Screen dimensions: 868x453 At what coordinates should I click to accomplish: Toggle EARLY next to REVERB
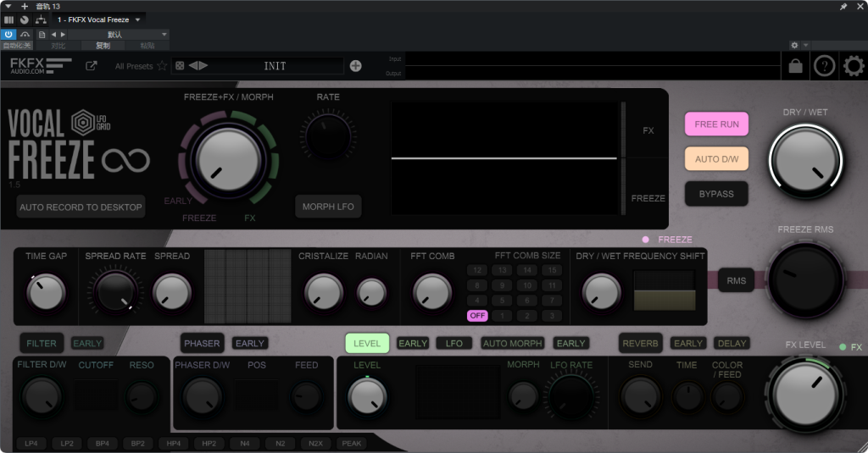click(x=688, y=344)
